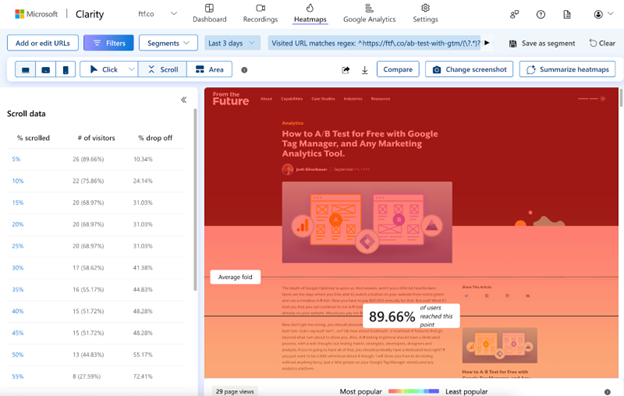Click Summarize heatmaps button
Viewport: 624px width, 396px height.
pos(567,69)
